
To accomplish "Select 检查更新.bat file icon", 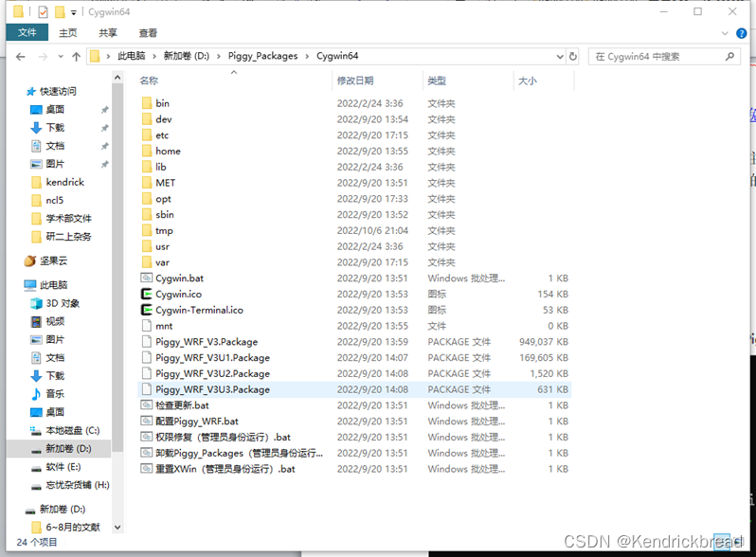I will 147,405.
